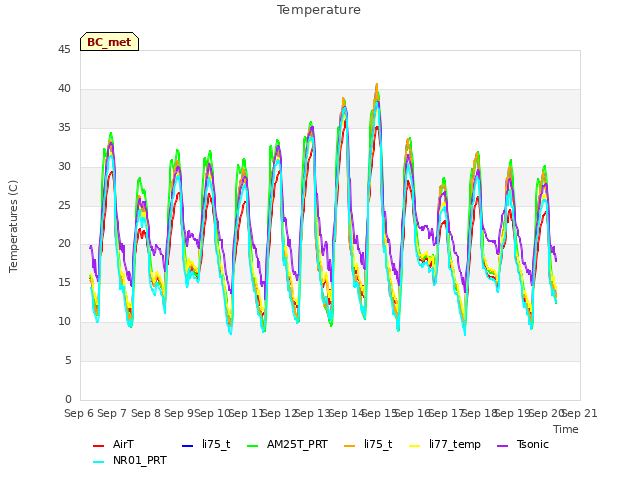The width and height of the screenshot is (640, 480).
Task: Click the Time x-axis title
Action: [566, 429]
